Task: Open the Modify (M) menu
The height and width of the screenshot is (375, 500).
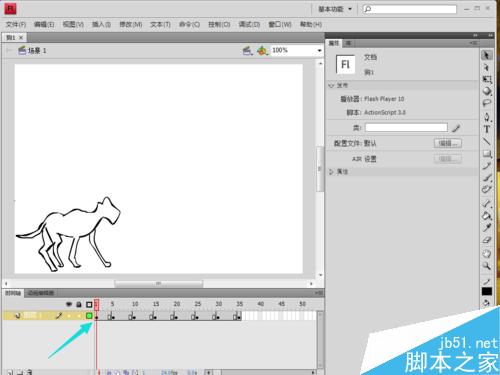Action: point(131,24)
